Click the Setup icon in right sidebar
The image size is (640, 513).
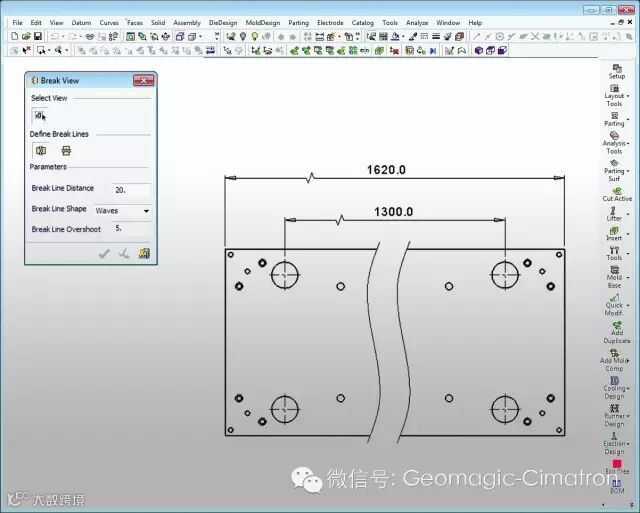point(616,71)
